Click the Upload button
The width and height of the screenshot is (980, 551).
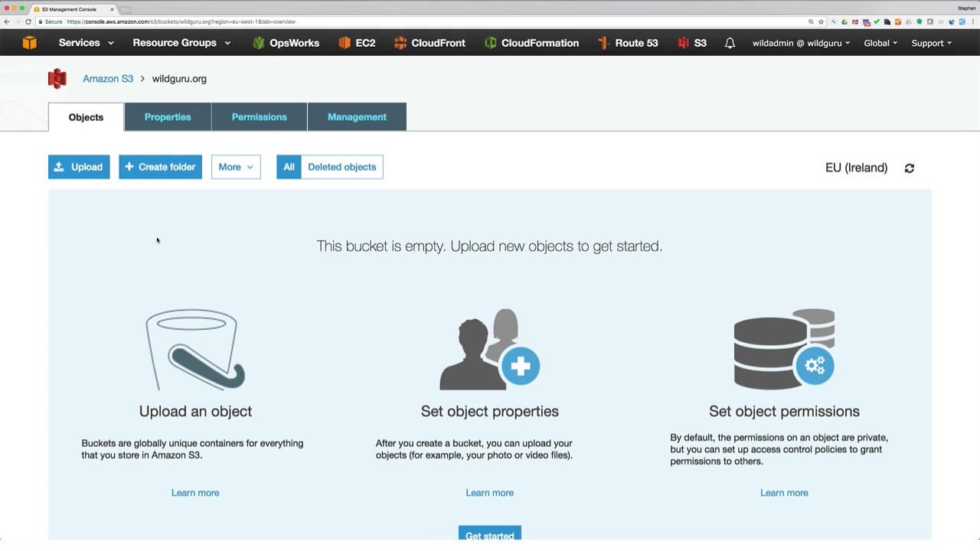point(79,167)
